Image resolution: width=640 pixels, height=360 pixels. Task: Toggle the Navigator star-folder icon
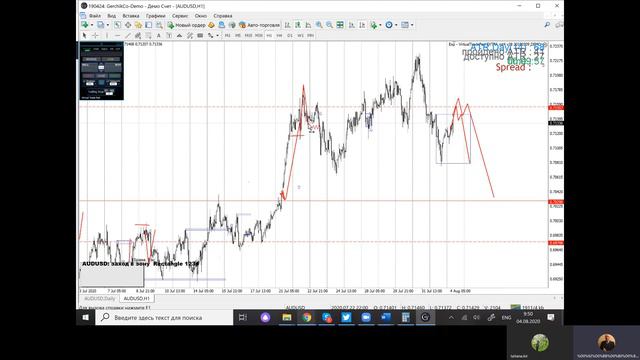pyautogui.click(x=138, y=25)
